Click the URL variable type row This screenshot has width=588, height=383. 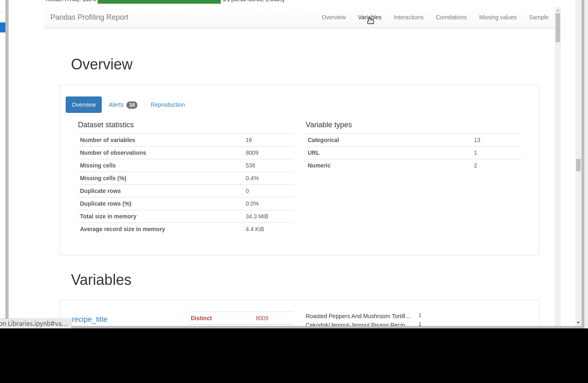click(x=413, y=153)
